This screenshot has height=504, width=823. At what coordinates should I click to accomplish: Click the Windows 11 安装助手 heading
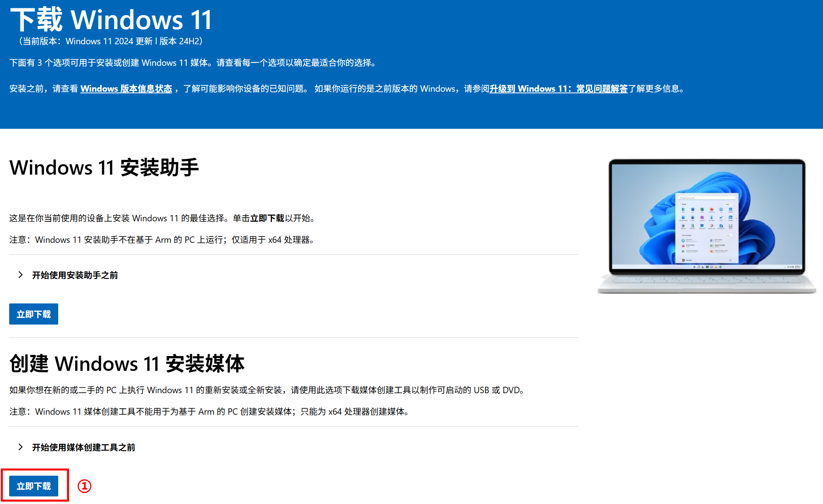coord(104,167)
